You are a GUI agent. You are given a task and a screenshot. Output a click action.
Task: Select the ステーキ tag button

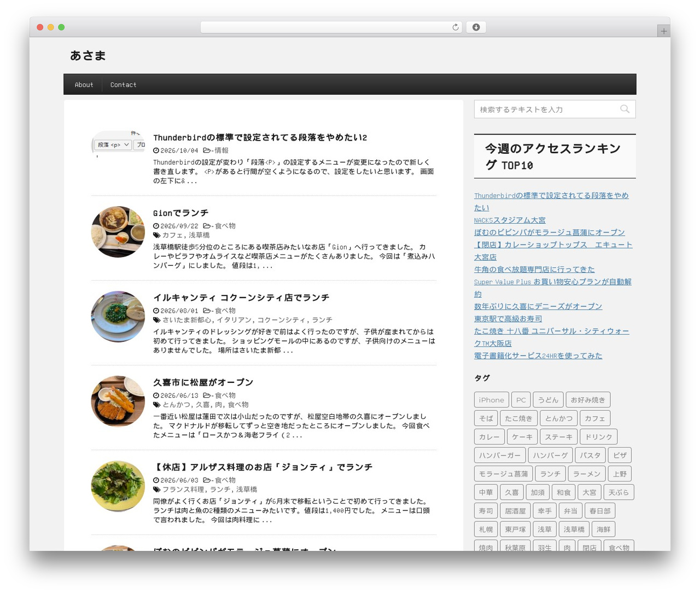coord(559,437)
